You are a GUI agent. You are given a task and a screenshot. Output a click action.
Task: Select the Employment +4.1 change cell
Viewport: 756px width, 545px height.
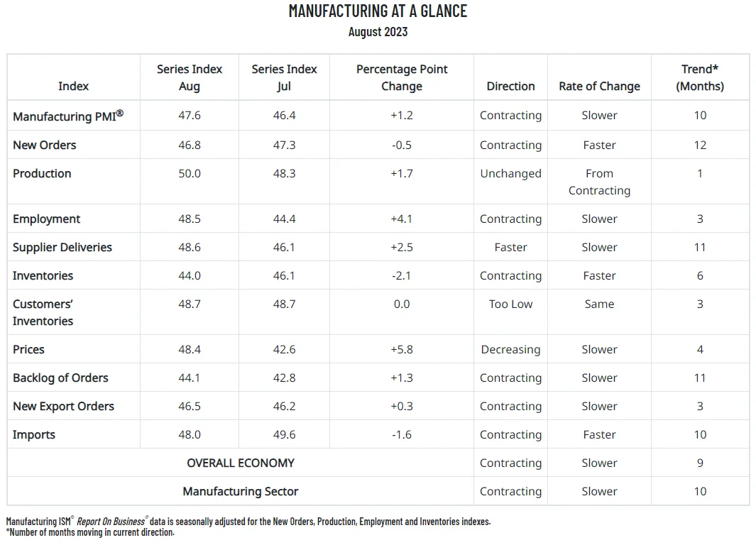click(402, 219)
